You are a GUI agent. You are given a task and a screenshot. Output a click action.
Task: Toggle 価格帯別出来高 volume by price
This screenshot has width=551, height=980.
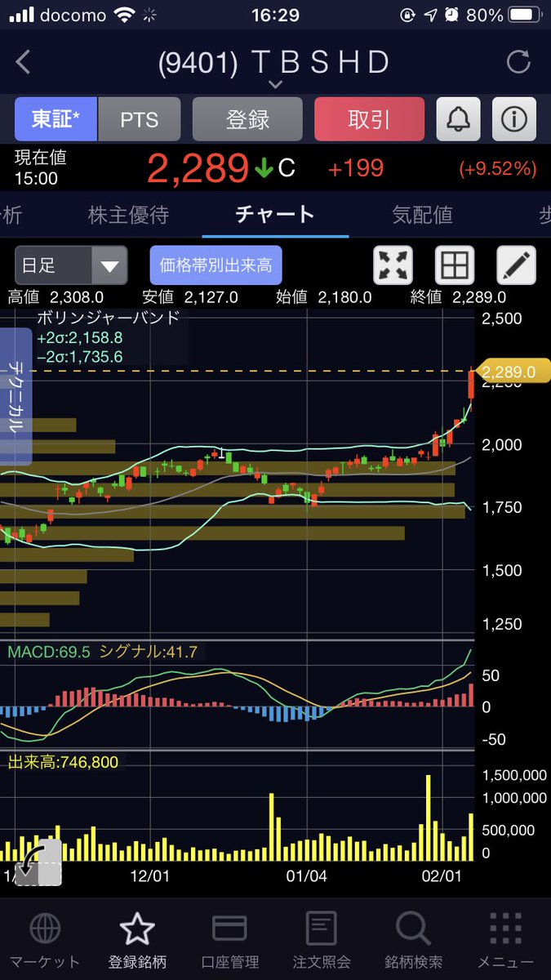[216, 265]
